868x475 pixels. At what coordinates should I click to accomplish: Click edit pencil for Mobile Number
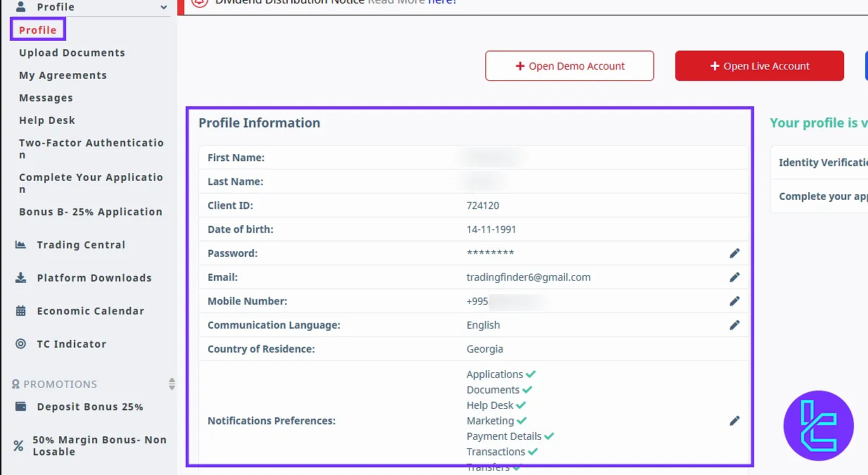[x=734, y=301]
